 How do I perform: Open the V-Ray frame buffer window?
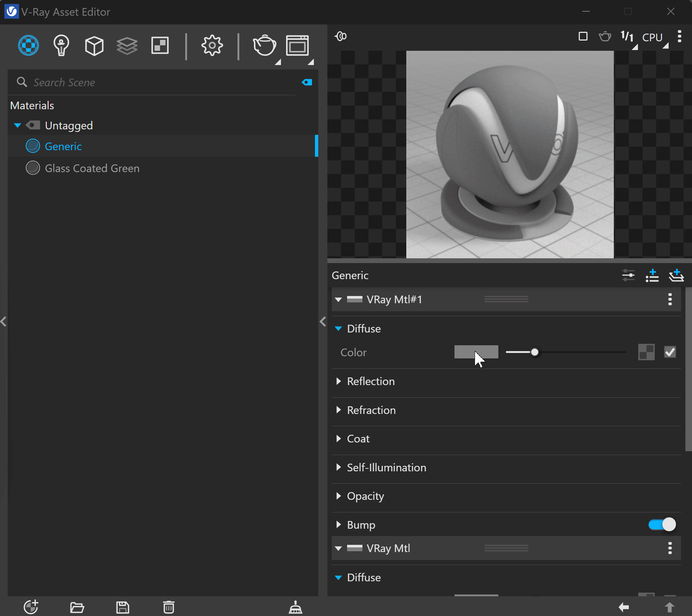297,46
